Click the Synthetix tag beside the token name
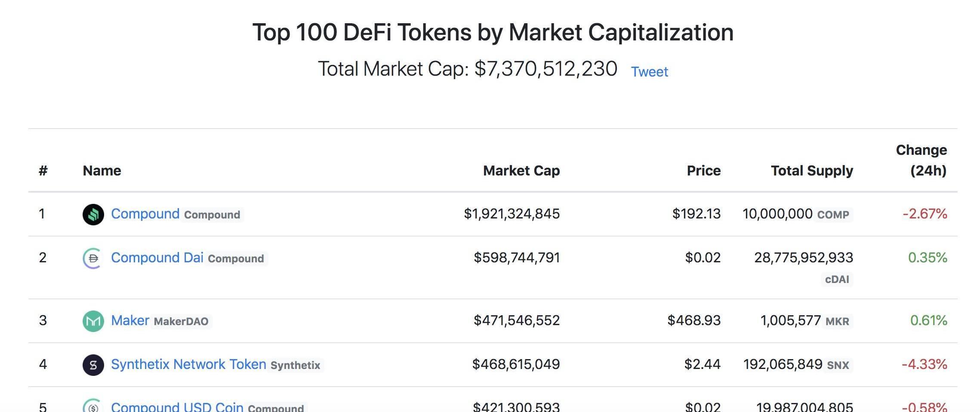This screenshot has width=980, height=412. click(296, 365)
